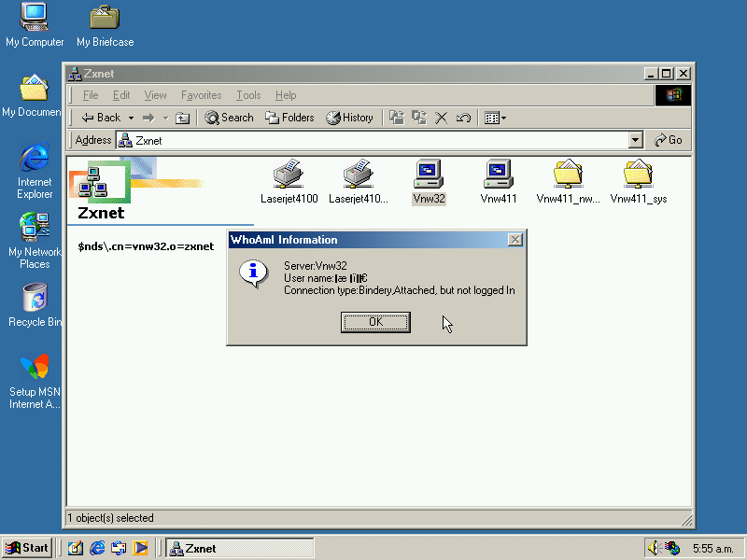The image size is (747, 560).
Task: Click the Forward arrow button
Action: [148, 118]
